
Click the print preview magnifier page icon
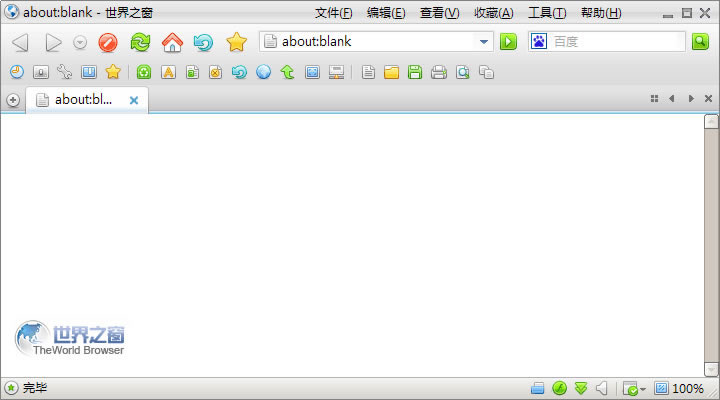(x=462, y=72)
